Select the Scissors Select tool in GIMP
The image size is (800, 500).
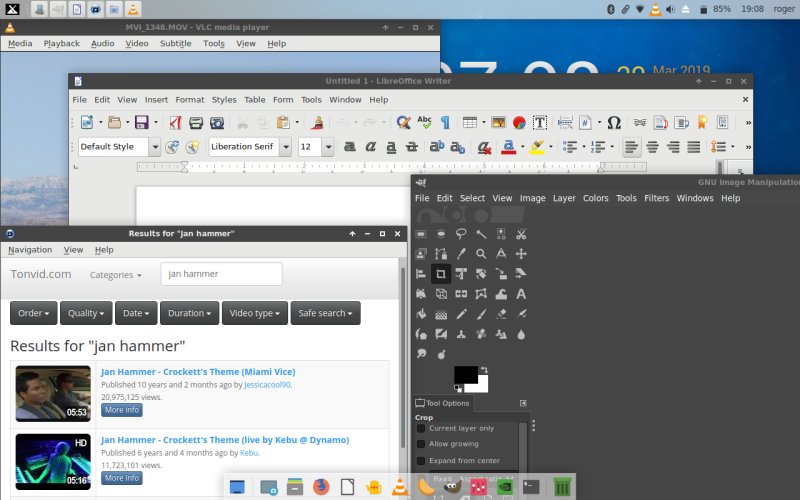521,234
